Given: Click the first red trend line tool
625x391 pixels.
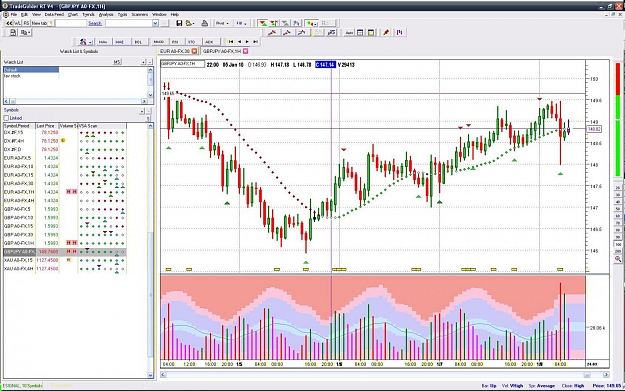Looking at the screenshot, I should [273, 33].
